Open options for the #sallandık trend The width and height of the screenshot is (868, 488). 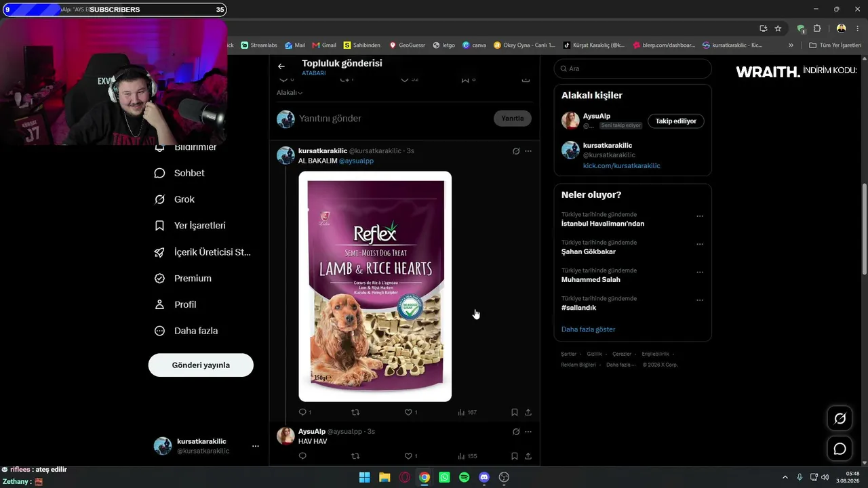pos(700,300)
